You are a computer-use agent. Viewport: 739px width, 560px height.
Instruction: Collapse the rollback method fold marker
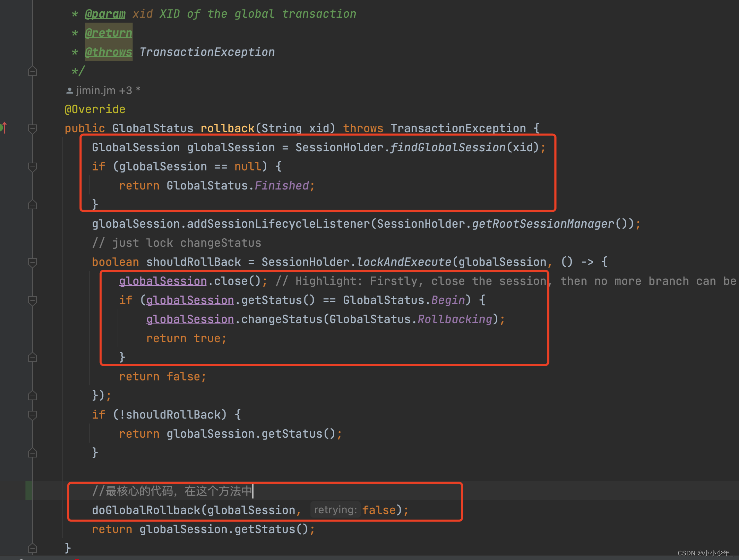(33, 129)
